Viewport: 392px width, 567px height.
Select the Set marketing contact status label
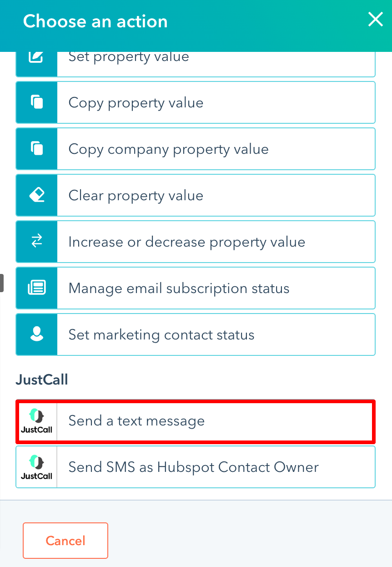click(161, 335)
